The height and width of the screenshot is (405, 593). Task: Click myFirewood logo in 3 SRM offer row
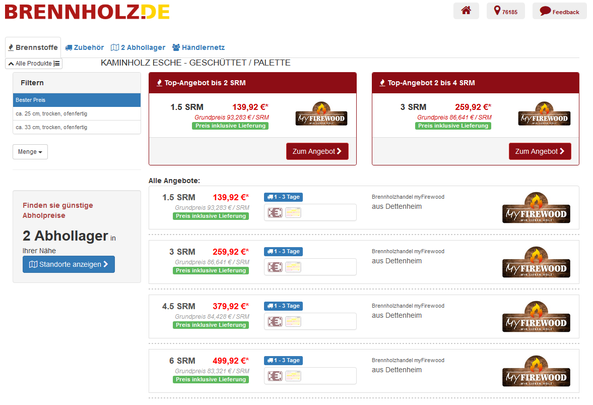pyautogui.click(x=536, y=262)
